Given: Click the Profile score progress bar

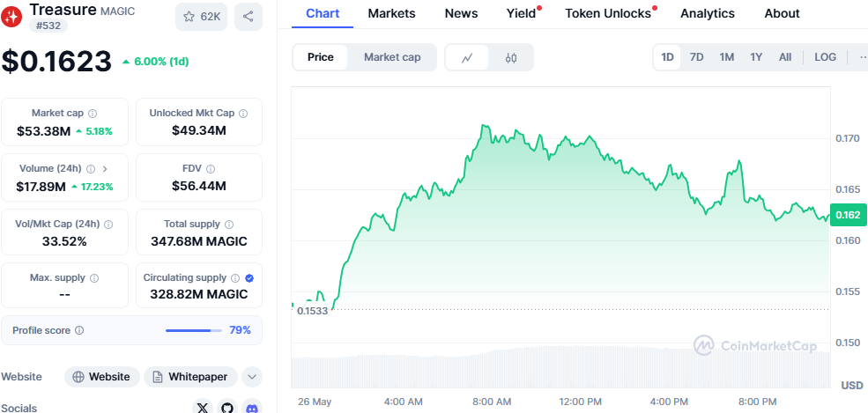Looking at the screenshot, I should pyautogui.click(x=194, y=330).
